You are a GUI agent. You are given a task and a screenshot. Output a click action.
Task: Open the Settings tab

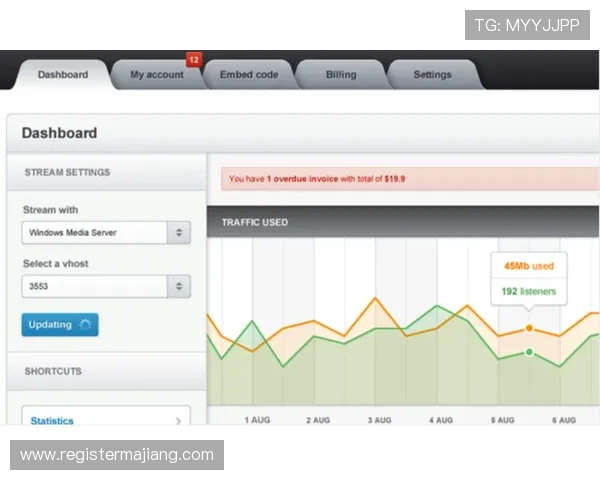pyautogui.click(x=432, y=75)
